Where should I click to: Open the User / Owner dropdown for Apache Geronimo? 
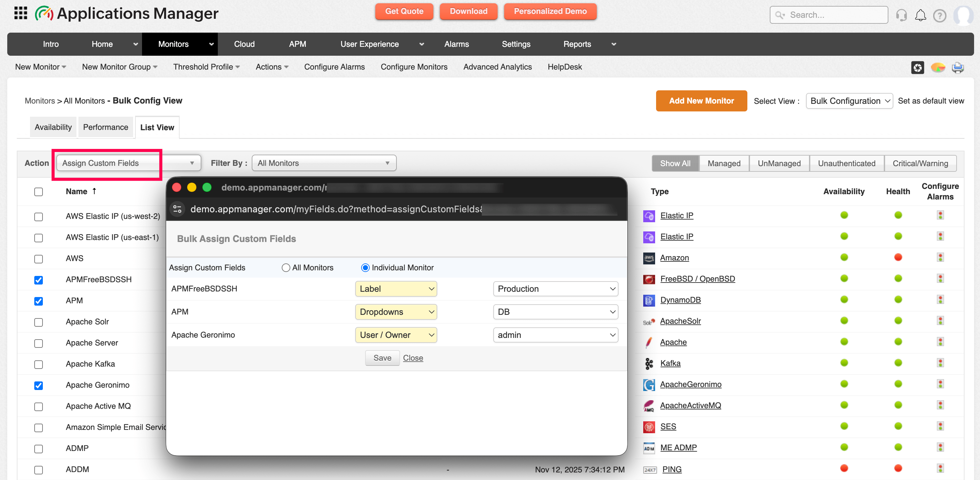pyautogui.click(x=396, y=335)
